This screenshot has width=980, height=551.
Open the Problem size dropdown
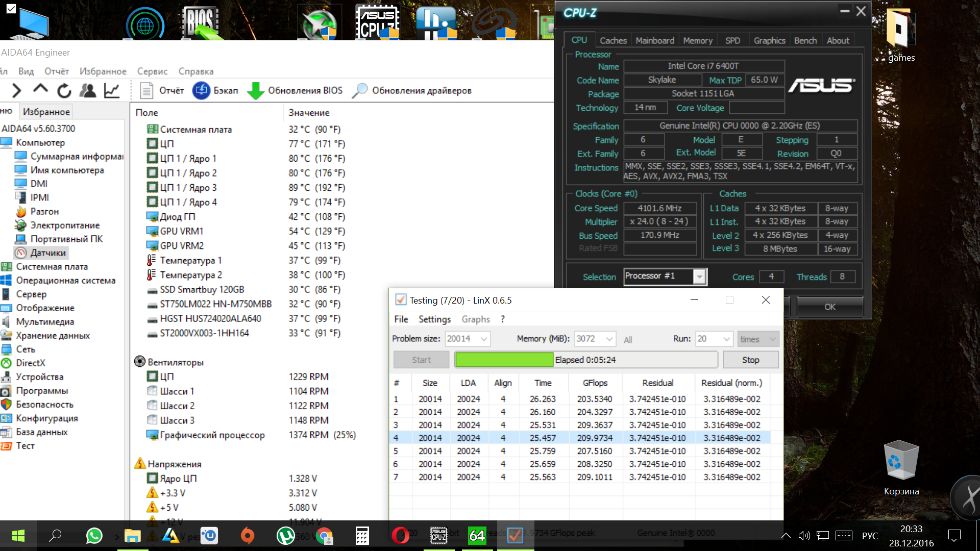click(483, 339)
